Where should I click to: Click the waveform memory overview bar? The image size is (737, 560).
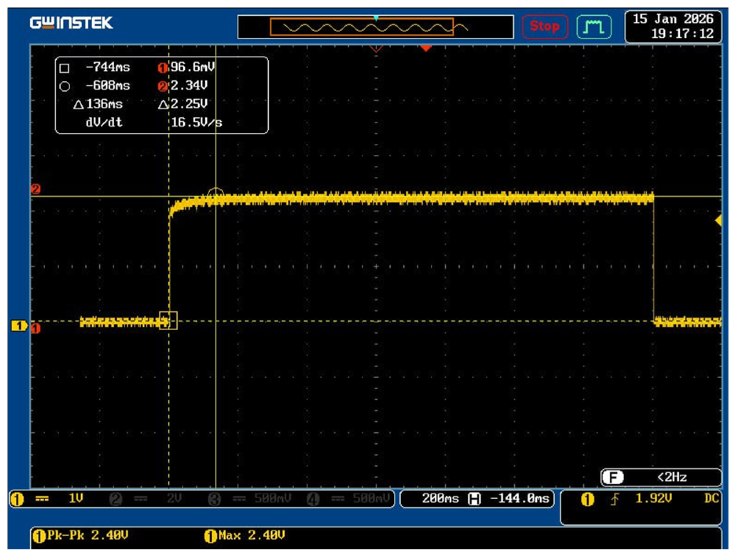point(375,27)
